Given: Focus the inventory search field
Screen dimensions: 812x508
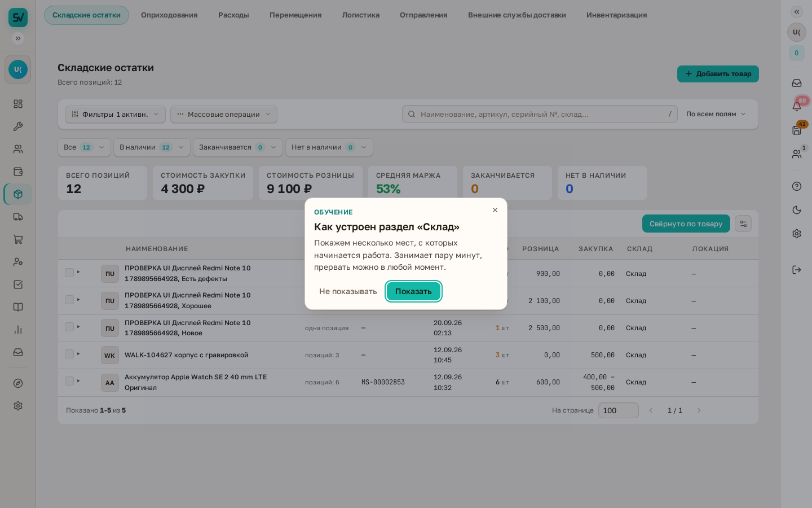Looking at the screenshot, I should click(x=540, y=114).
